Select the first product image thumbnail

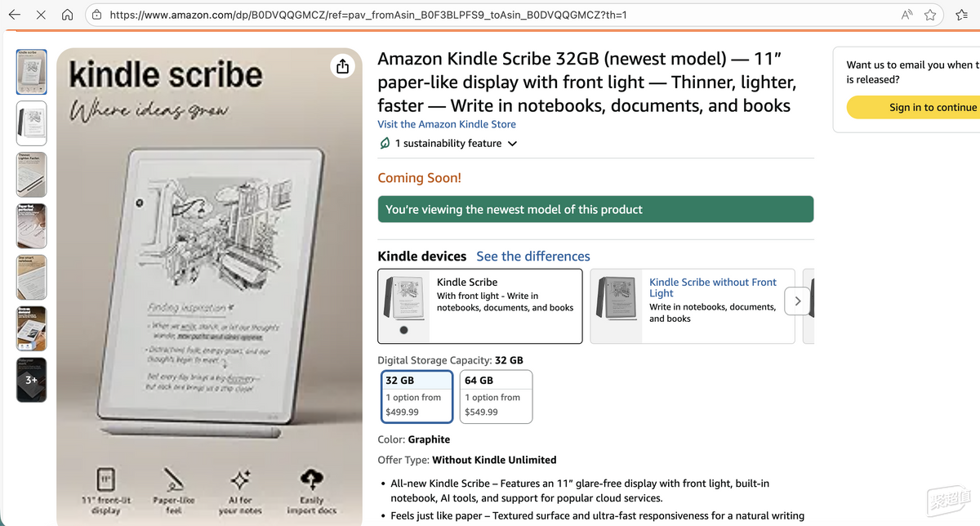[x=31, y=72]
